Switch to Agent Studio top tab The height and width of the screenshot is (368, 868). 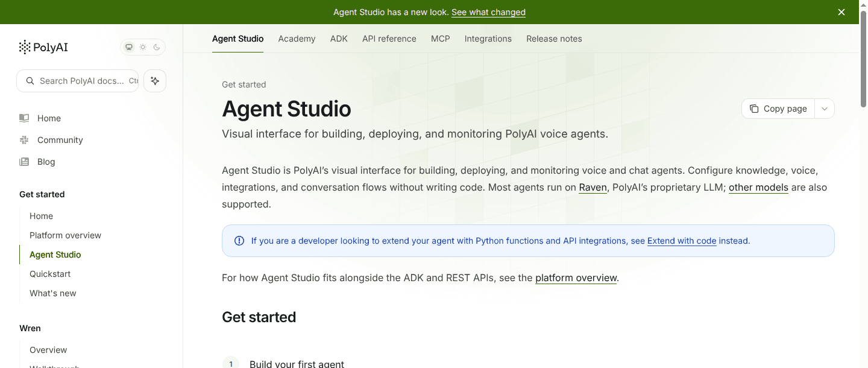pyautogui.click(x=237, y=39)
